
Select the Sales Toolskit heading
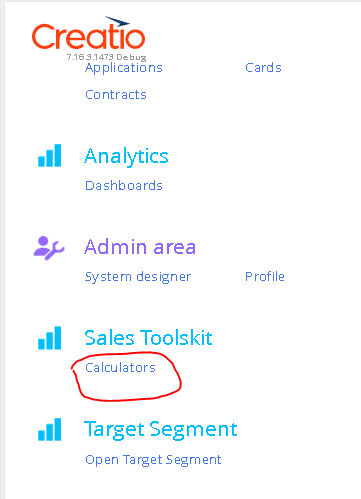pyautogui.click(x=148, y=338)
